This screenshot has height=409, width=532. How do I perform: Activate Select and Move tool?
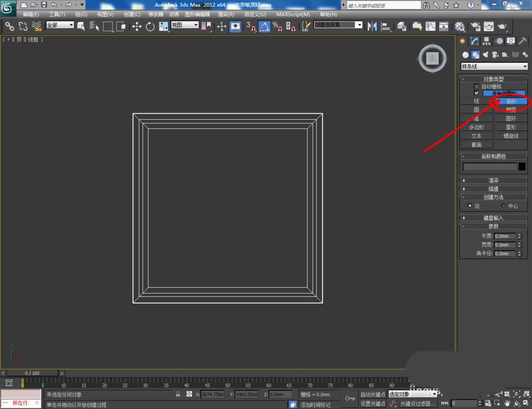137,26
